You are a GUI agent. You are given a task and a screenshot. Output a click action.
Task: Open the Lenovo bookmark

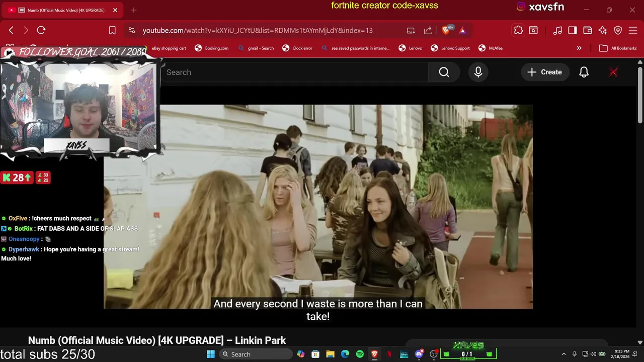[x=411, y=48]
